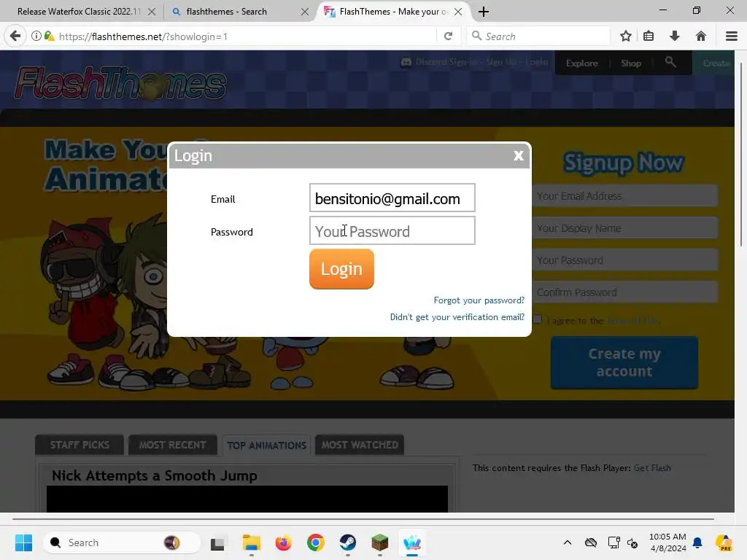Click the cloud sync tray icon
The image size is (747, 560).
(591, 542)
